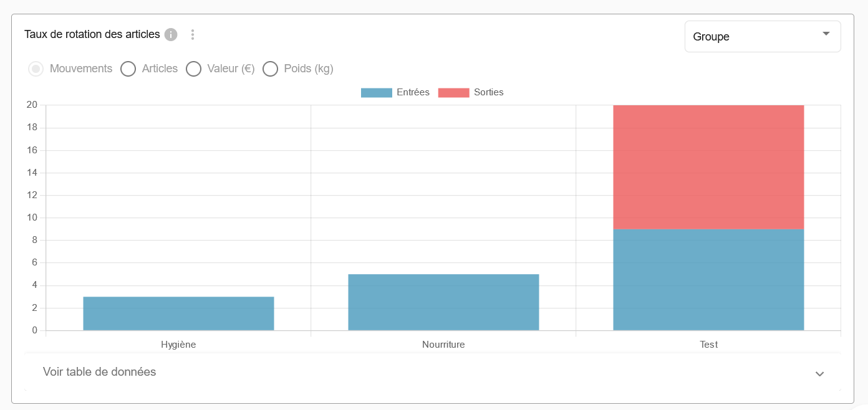
Task: Click the Nourriture blue bar
Action: pos(443,302)
